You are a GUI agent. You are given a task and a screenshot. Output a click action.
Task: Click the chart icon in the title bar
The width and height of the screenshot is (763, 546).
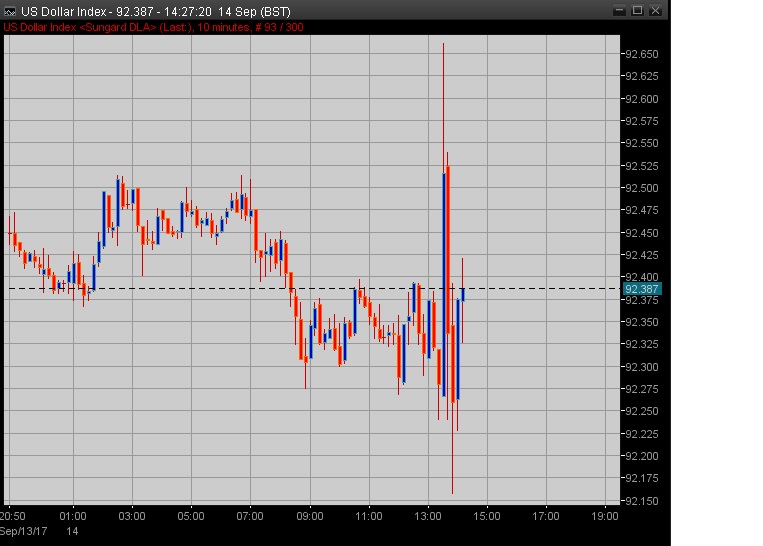pyautogui.click(x=9, y=11)
